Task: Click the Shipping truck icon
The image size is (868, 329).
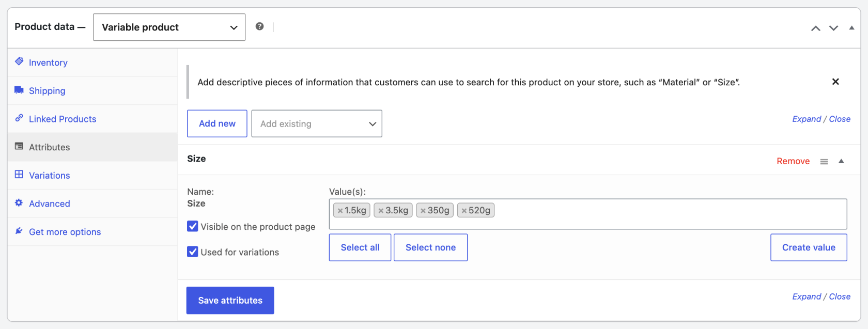Action: coord(19,90)
